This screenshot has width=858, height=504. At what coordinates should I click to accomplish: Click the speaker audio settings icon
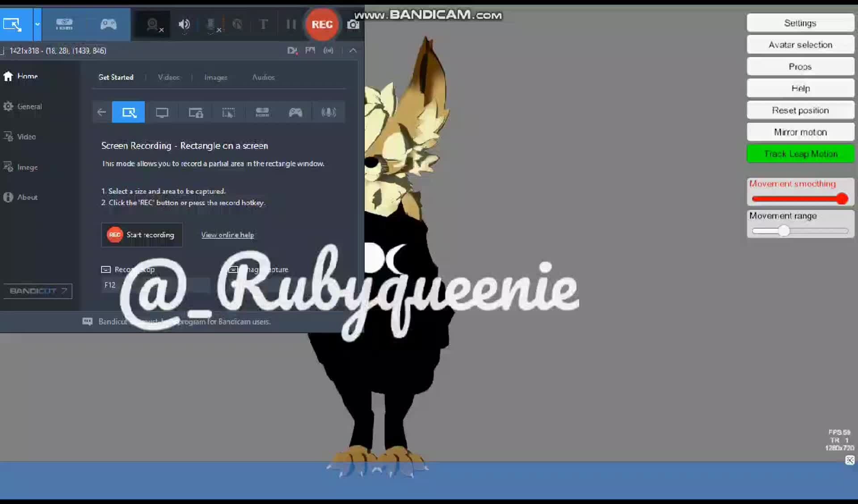[184, 25]
